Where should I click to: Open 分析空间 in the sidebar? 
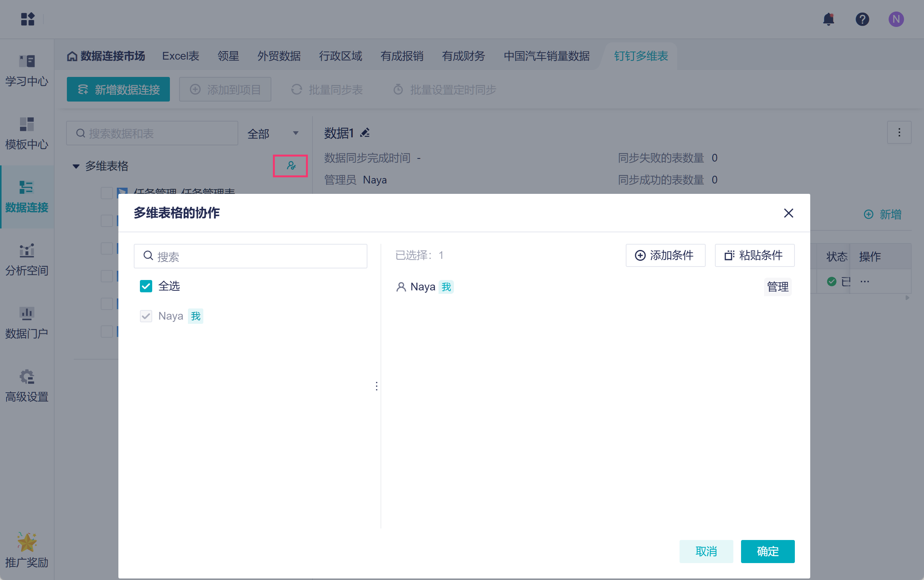[x=27, y=260]
